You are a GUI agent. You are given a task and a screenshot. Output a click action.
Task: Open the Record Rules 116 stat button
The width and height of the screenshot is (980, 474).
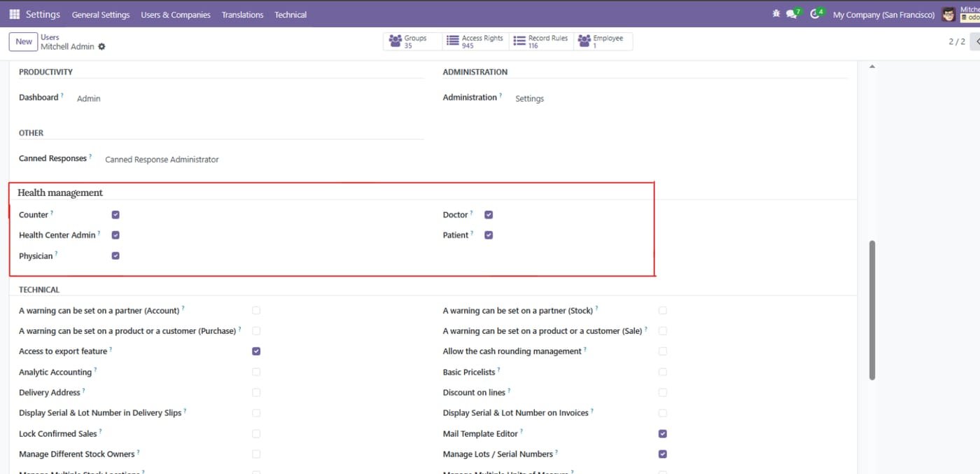click(x=542, y=41)
